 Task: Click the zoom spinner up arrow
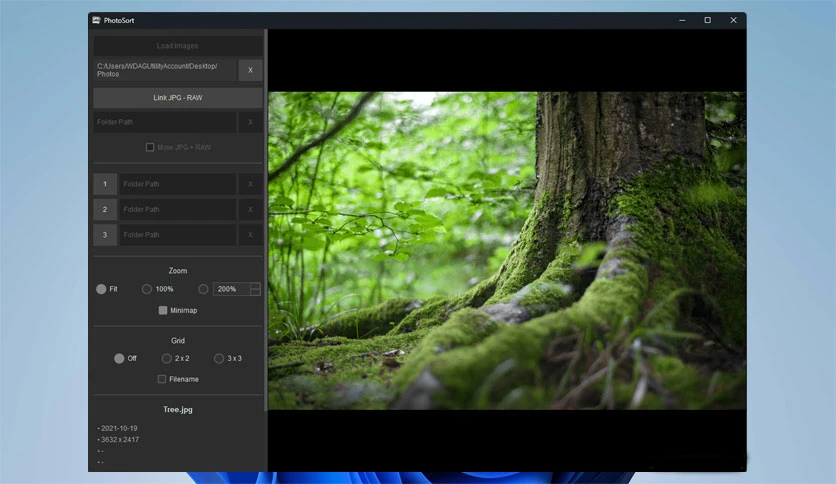tap(255, 286)
